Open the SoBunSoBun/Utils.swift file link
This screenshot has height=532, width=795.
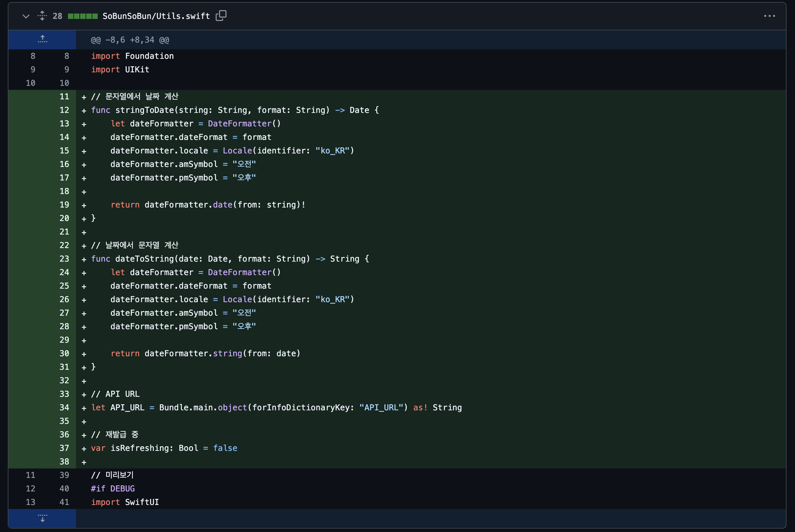pyautogui.click(x=156, y=16)
